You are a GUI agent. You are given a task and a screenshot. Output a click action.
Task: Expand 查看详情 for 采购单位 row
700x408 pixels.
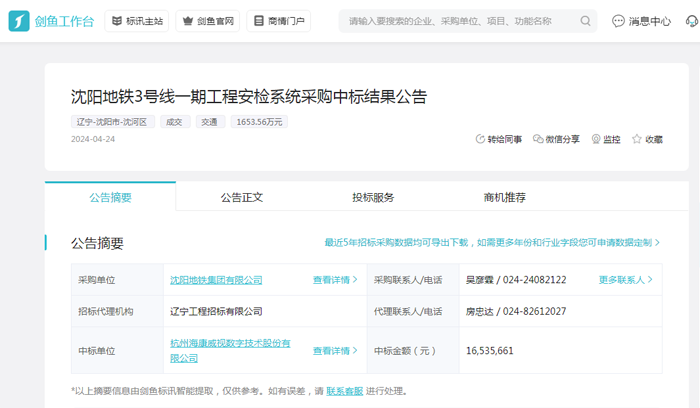point(335,280)
